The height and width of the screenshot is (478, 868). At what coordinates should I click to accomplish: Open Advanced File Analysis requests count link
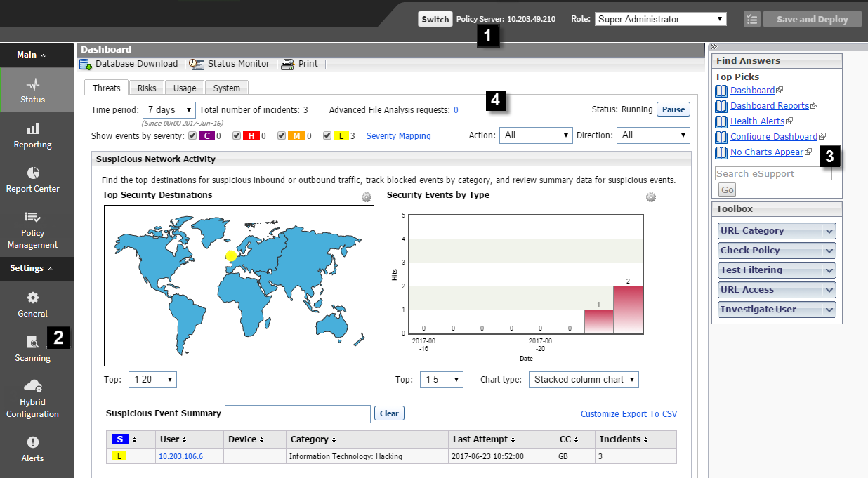click(456, 110)
